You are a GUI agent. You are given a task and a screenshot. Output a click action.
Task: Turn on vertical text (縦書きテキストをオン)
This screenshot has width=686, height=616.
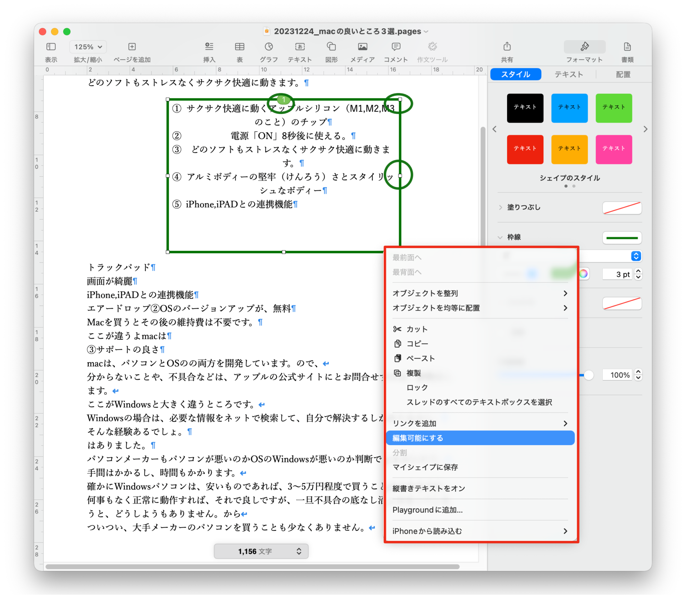[428, 488]
